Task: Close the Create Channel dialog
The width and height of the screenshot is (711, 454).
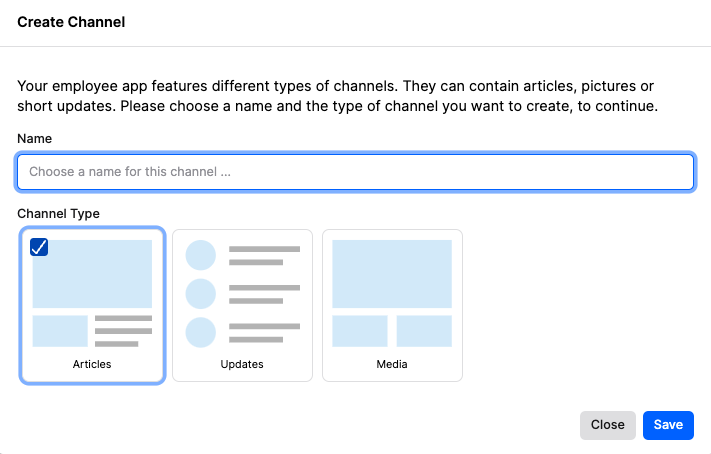Action: point(608,425)
